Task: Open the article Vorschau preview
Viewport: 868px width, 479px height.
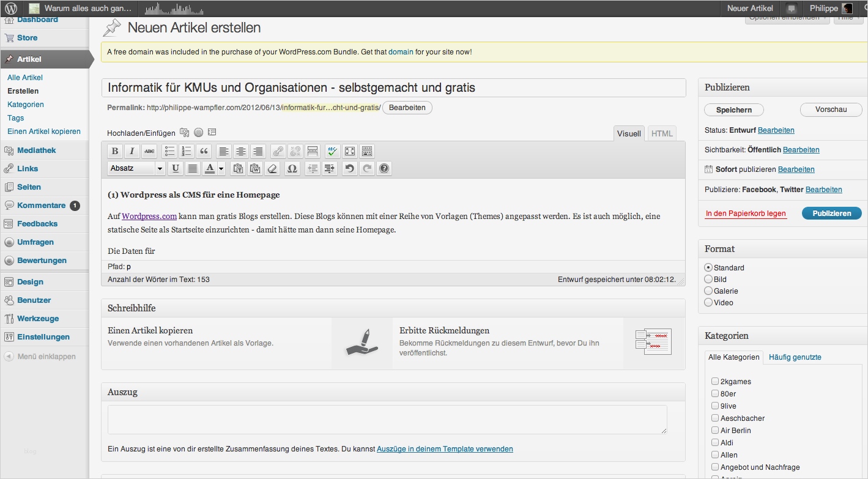Action: click(831, 110)
